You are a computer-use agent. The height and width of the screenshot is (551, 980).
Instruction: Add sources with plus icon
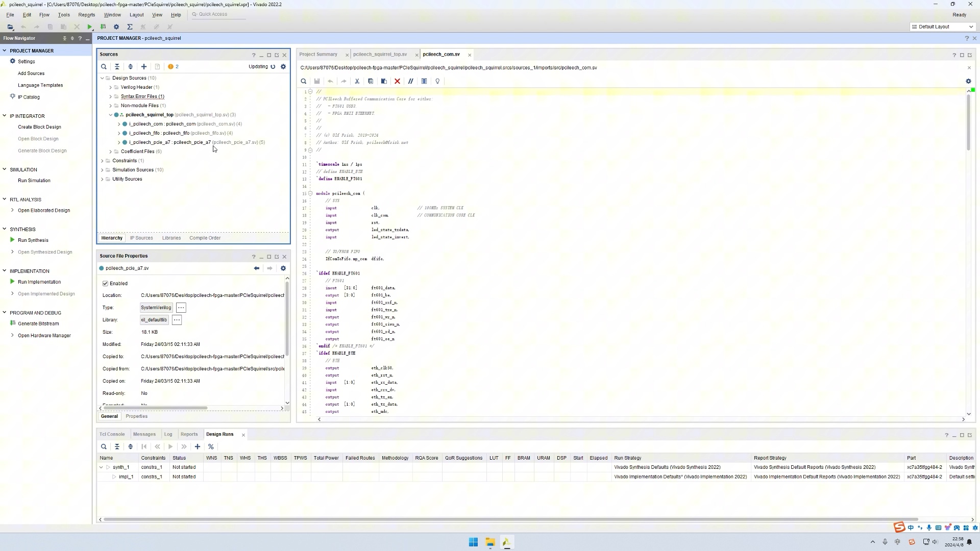[144, 67]
